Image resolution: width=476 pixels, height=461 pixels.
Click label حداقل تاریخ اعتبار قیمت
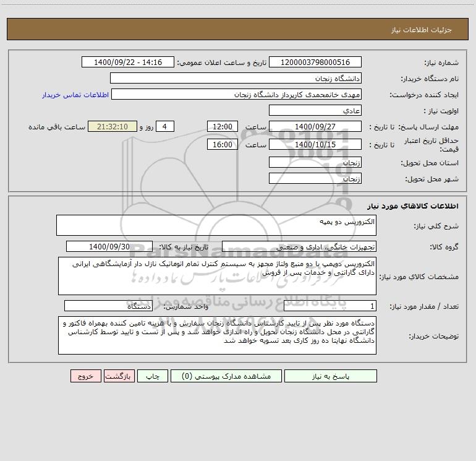tap(431, 145)
